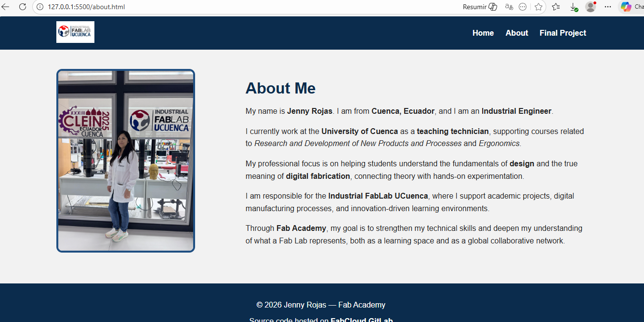Click the footer copyright line 2026 Jenny Rojas
Screen dimensions: 644x322
tap(321, 305)
